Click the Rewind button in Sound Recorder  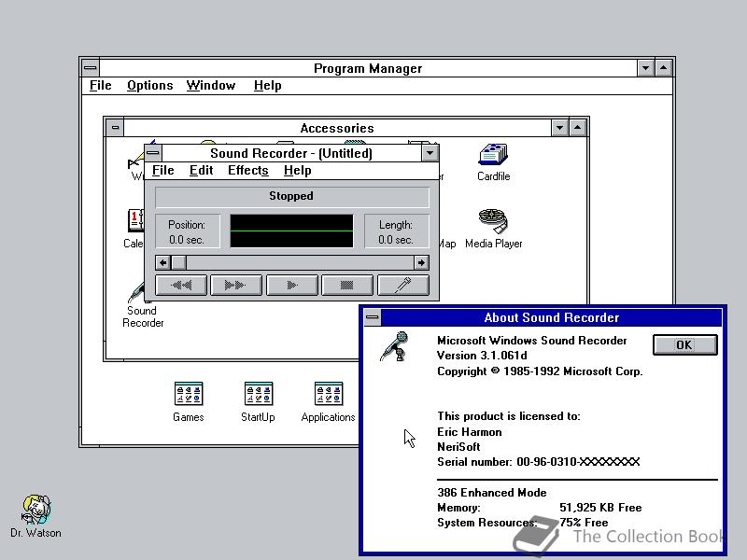point(181,286)
